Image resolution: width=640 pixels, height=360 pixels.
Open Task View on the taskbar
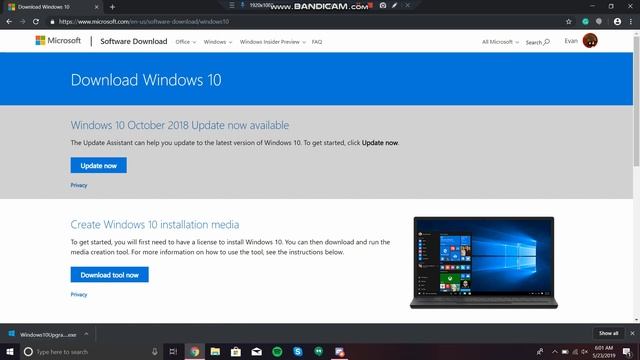point(173,351)
